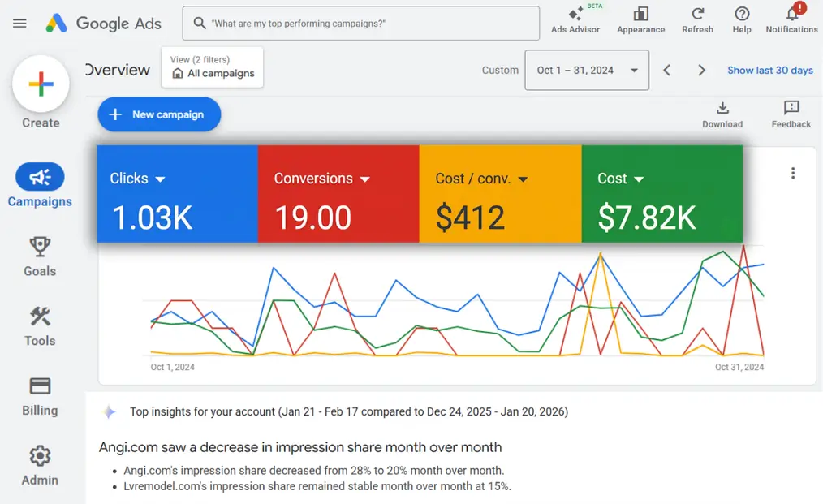This screenshot has height=504, width=823.
Task: Open the Admin settings section
Action: click(x=39, y=465)
